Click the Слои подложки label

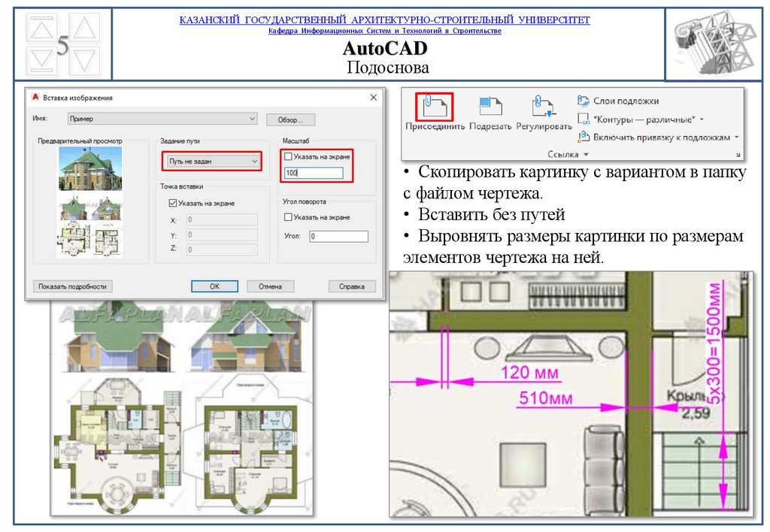click(626, 101)
